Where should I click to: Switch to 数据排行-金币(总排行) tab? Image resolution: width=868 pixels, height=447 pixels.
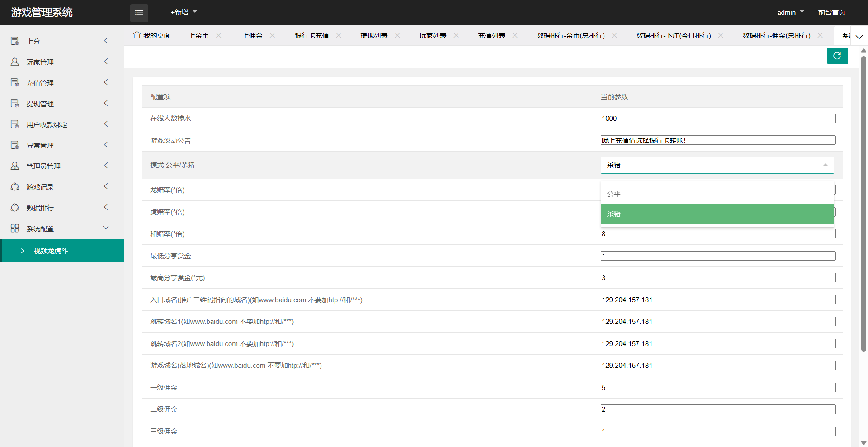pyautogui.click(x=571, y=35)
